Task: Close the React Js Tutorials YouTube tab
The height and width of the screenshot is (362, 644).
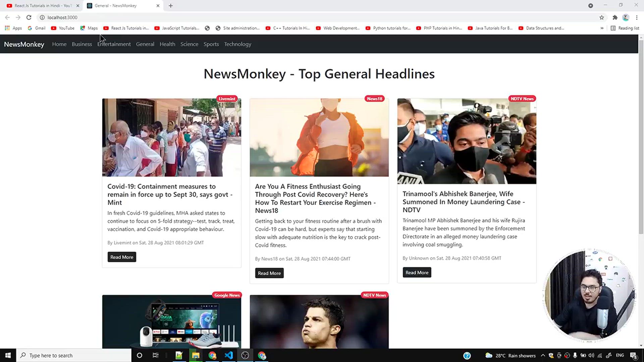Action: [x=77, y=6]
